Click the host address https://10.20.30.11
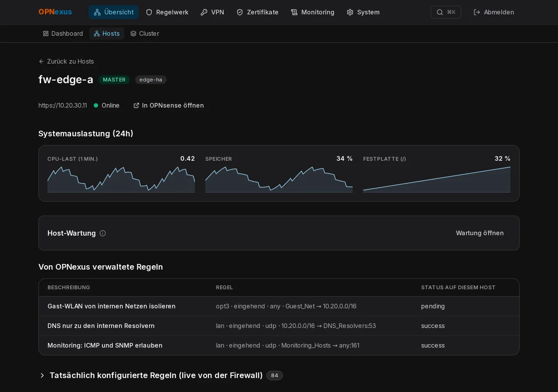The image size is (558, 392). pyautogui.click(x=63, y=105)
